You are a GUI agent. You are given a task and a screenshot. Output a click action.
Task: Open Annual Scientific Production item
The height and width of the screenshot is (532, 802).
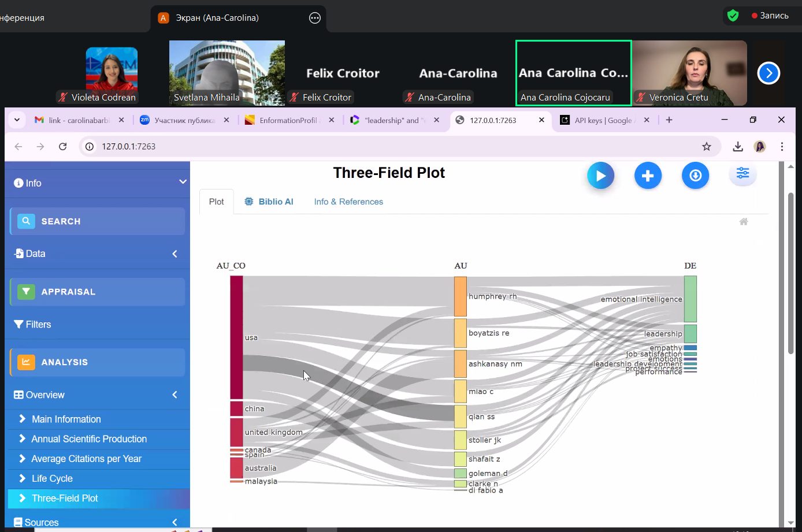89,439
